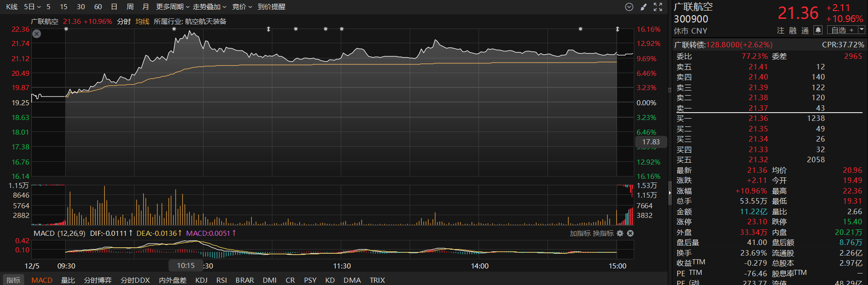
Task: Click the 融 margin trading badge
Action: tap(793, 30)
